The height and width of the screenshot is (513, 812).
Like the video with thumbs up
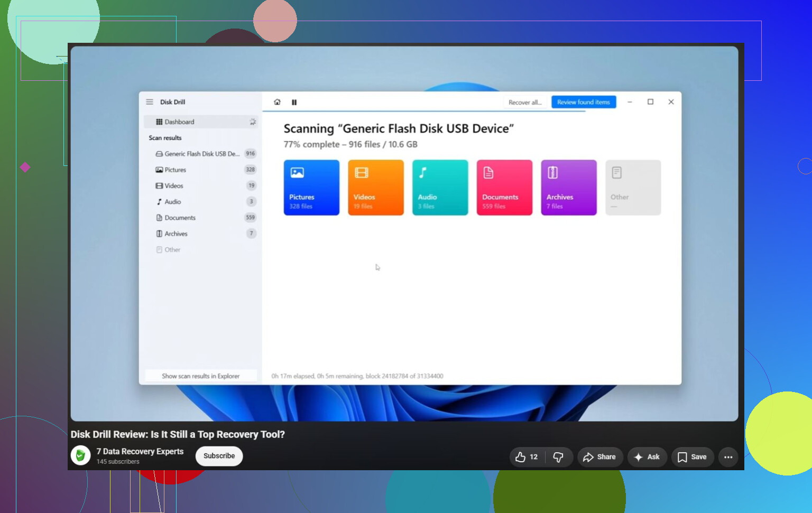click(527, 457)
